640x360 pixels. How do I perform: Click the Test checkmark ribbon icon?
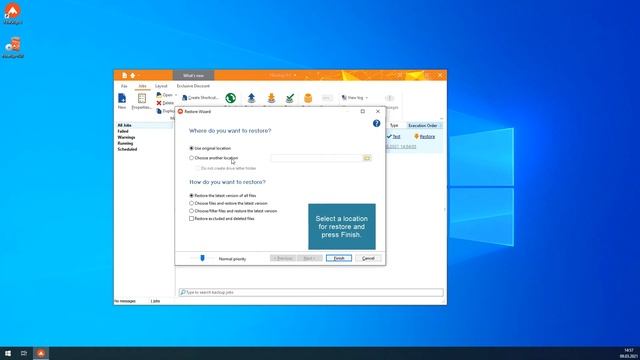[x=290, y=98]
